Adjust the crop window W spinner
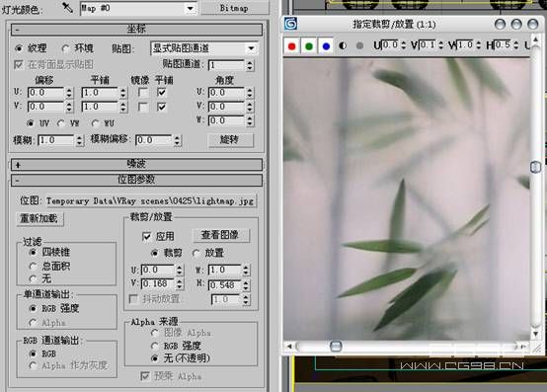This screenshot has height=392, width=547. pos(478,45)
